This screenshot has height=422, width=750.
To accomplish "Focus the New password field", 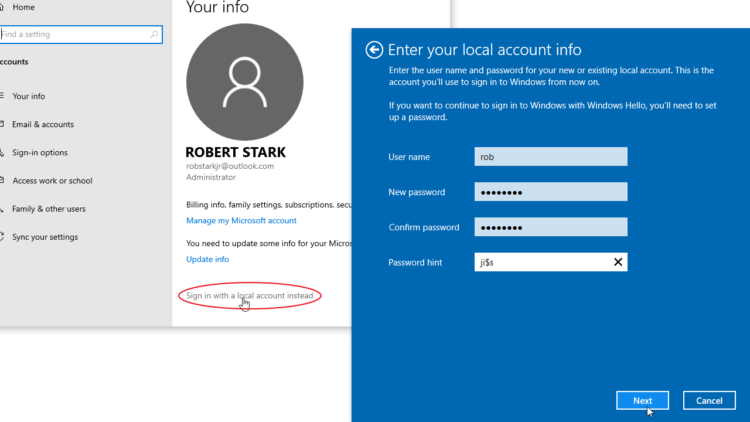I will [551, 192].
